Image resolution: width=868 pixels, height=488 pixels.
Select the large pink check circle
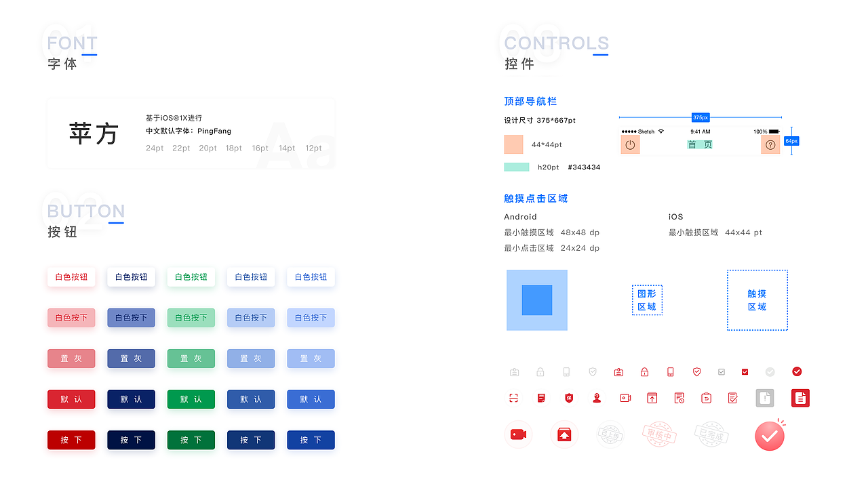click(x=770, y=434)
